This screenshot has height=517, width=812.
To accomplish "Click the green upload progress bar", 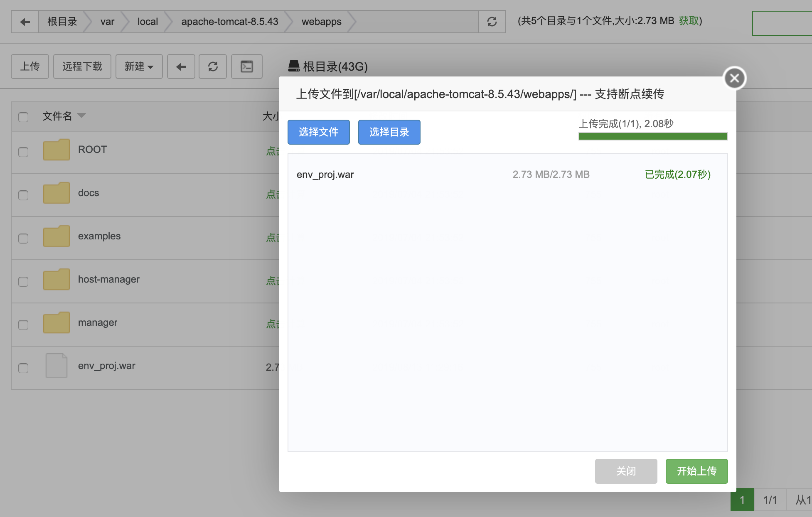I will click(653, 136).
